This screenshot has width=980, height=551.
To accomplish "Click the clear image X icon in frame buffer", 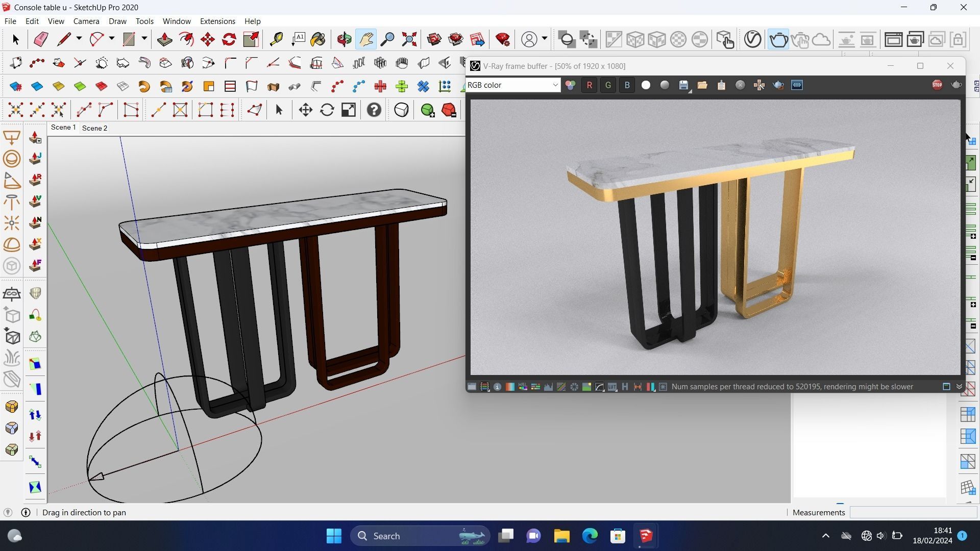I will tap(740, 85).
